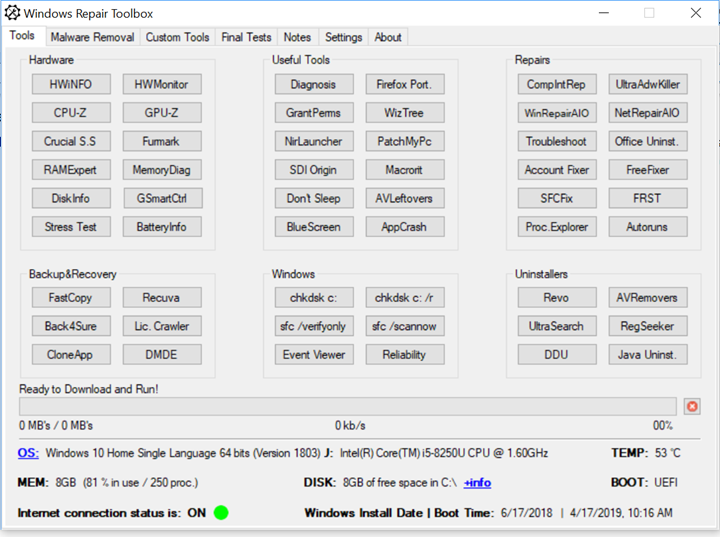
Task: Open NirLauncher
Action: 314,141
